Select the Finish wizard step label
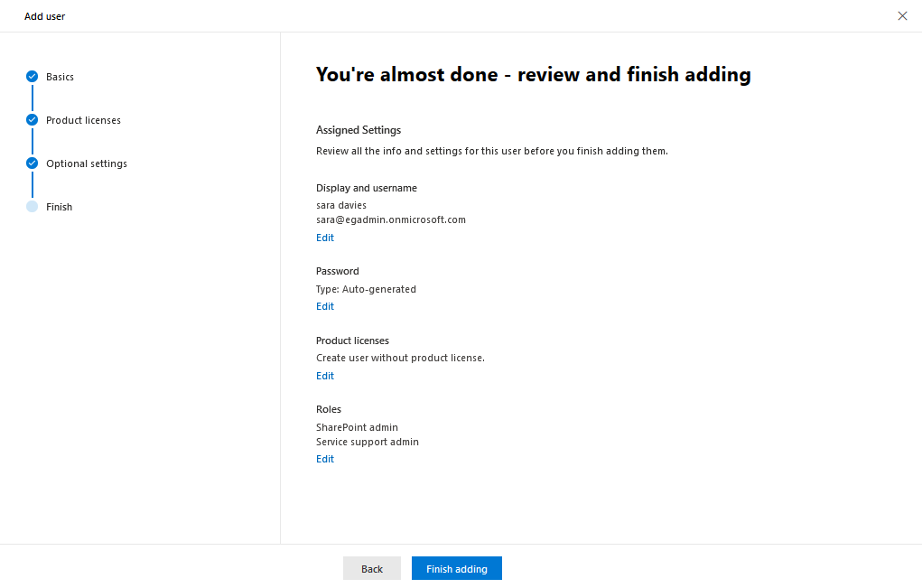Viewport: 922px width, 588px height. [x=60, y=207]
